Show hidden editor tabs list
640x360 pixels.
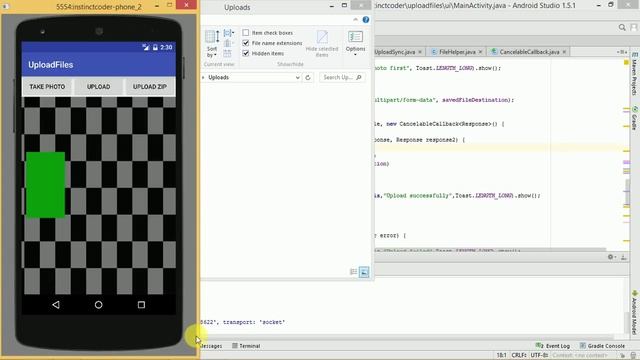(622, 52)
